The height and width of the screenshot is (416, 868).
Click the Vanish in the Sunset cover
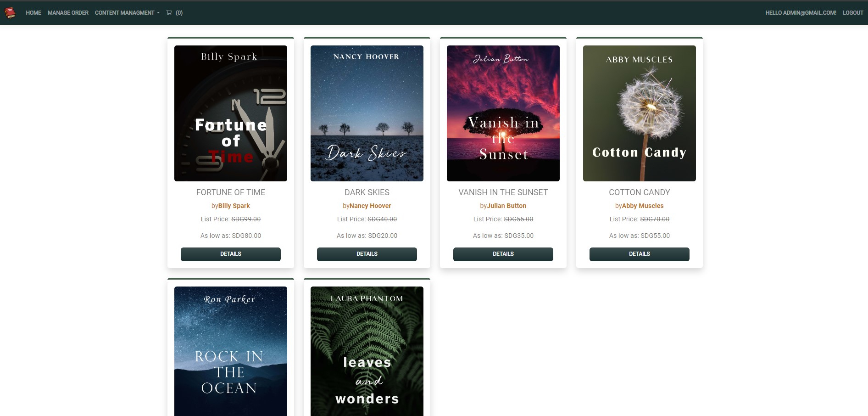point(503,113)
